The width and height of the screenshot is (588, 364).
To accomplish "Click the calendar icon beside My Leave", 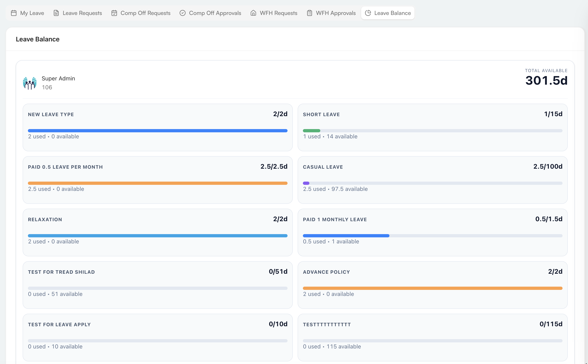I will [14, 13].
